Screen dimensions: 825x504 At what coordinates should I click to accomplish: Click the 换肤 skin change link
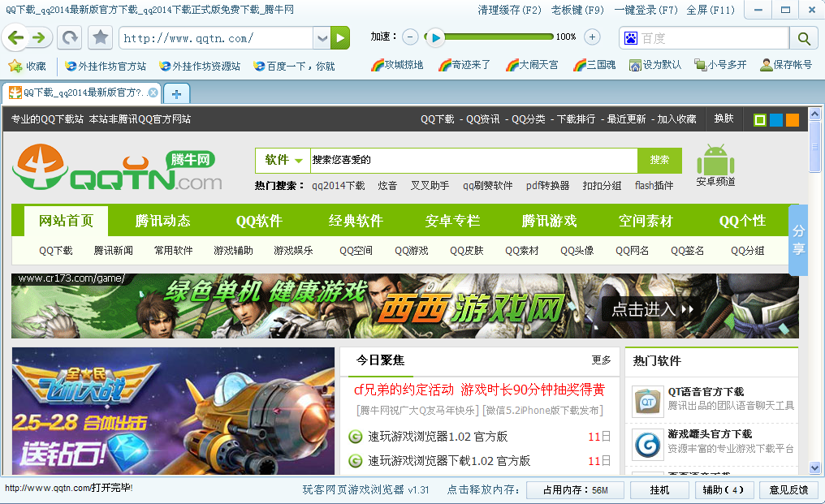(724, 118)
